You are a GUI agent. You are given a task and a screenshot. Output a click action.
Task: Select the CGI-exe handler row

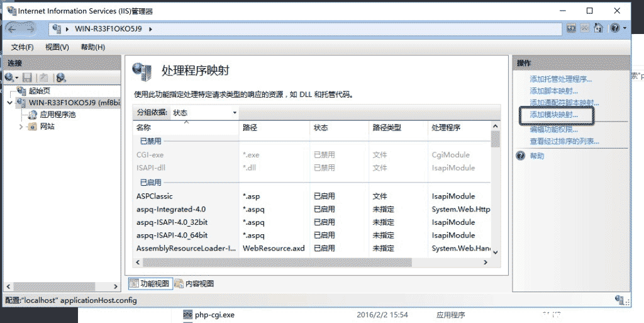point(312,155)
